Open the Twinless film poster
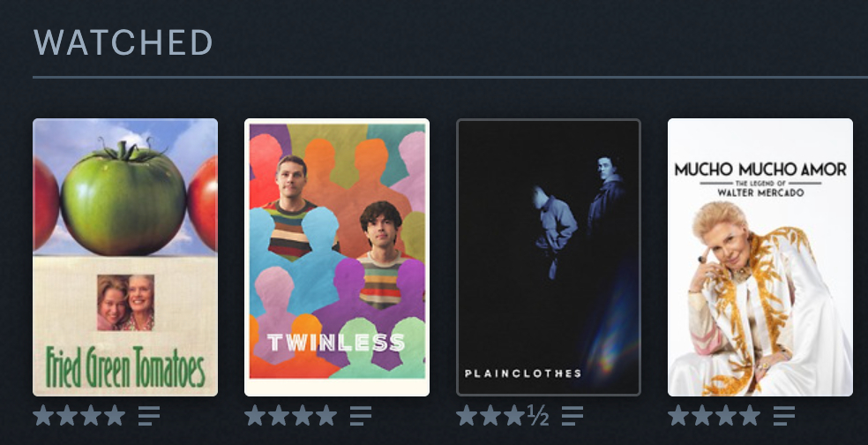Image resolution: width=868 pixels, height=445 pixels. point(337,257)
